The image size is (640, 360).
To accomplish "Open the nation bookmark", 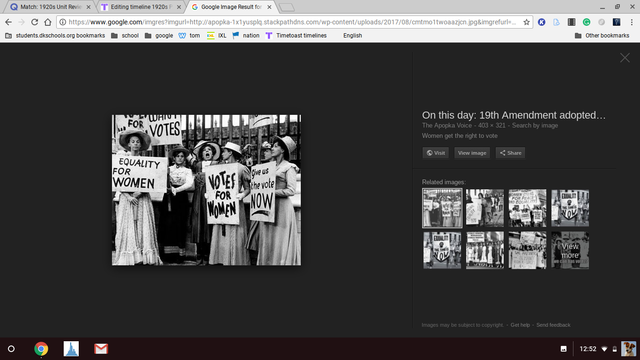I will pyautogui.click(x=246, y=36).
